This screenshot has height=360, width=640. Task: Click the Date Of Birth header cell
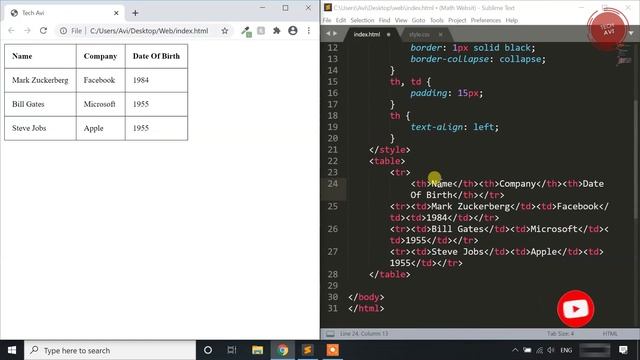156,56
